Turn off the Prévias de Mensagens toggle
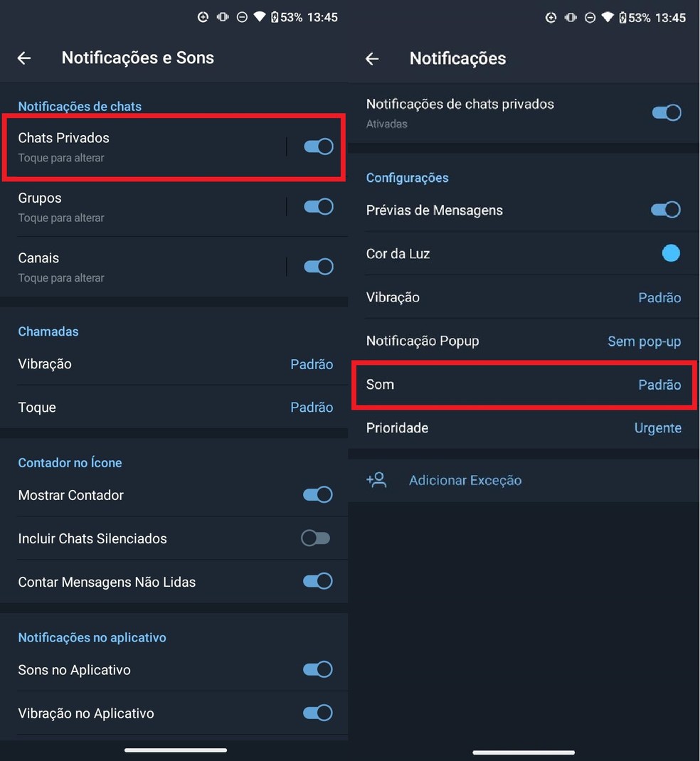 (x=665, y=209)
